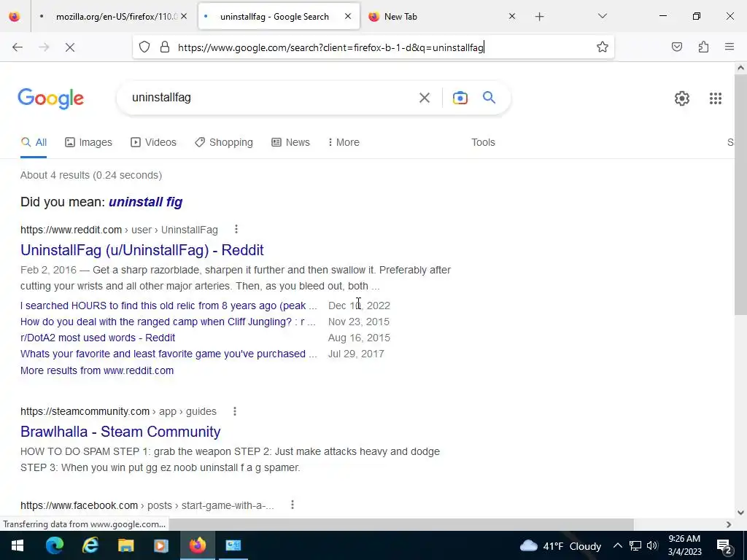Screen dimensions: 747x560
Task: Open a new tab with the plus button
Action: tap(539, 17)
